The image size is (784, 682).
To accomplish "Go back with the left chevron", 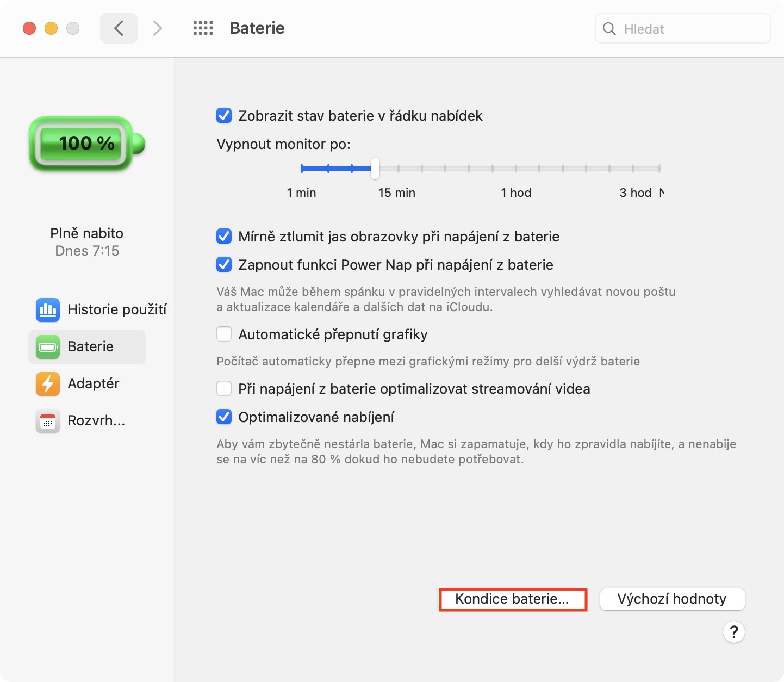I will click(119, 28).
